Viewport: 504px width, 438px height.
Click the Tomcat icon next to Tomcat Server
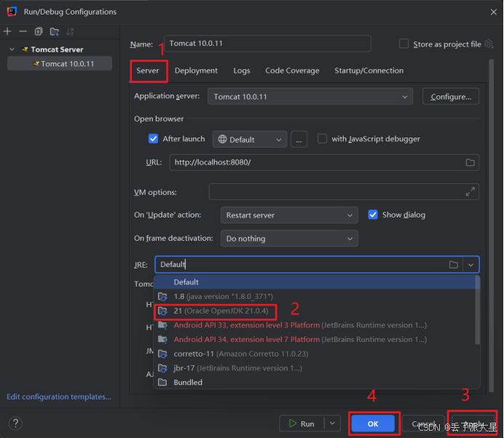[25, 49]
